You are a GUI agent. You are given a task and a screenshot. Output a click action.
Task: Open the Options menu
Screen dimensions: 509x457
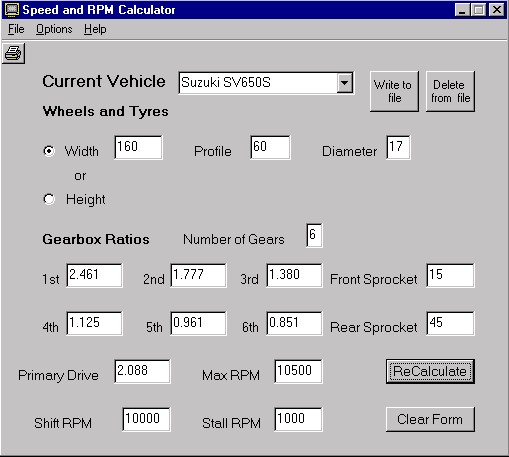coord(54,29)
